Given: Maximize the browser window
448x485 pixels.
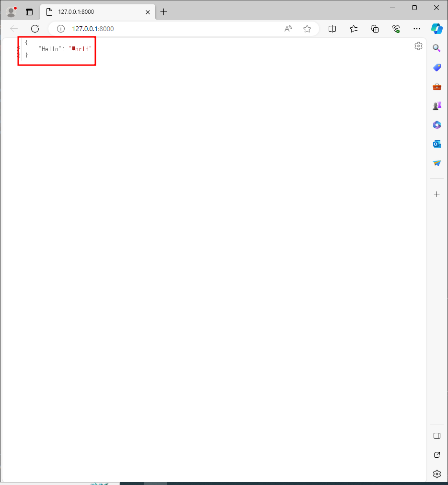Looking at the screenshot, I should pyautogui.click(x=414, y=8).
